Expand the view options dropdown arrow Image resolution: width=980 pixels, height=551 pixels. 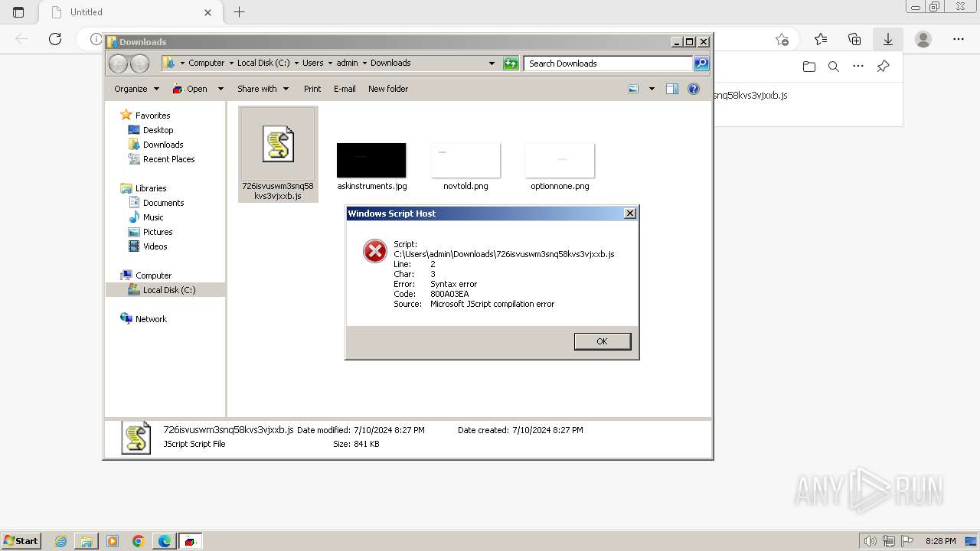tap(652, 89)
